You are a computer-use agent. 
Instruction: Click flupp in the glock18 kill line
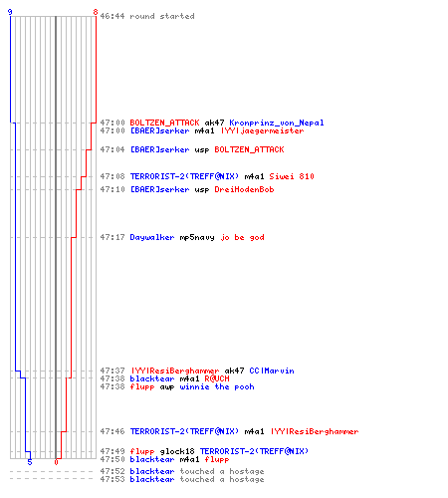142,451
